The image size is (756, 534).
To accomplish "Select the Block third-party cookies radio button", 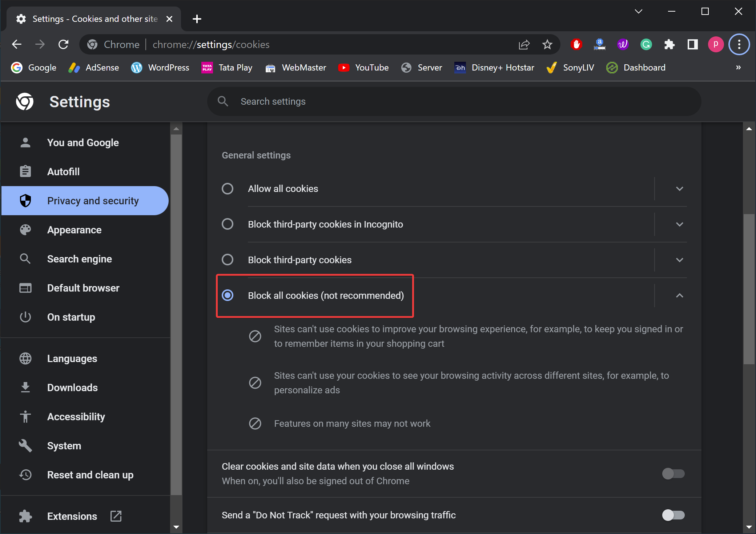I will click(x=228, y=260).
